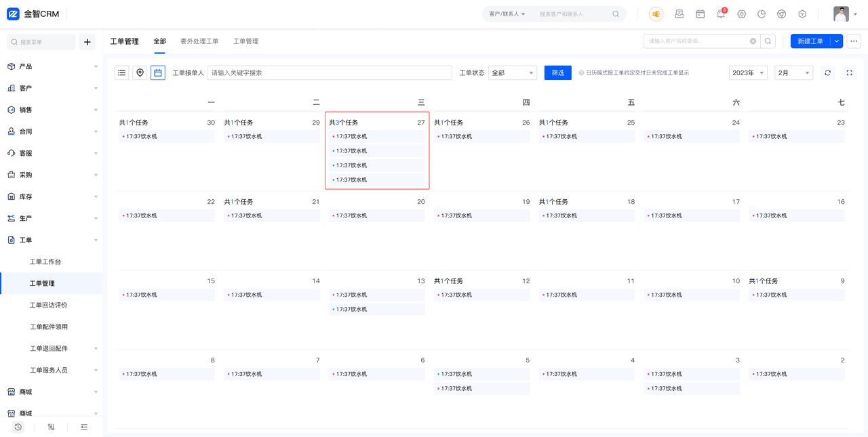Expand the 客服 sidebar menu
Screen dimensions: 868x437
pyautogui.click(x=52, y=153)
